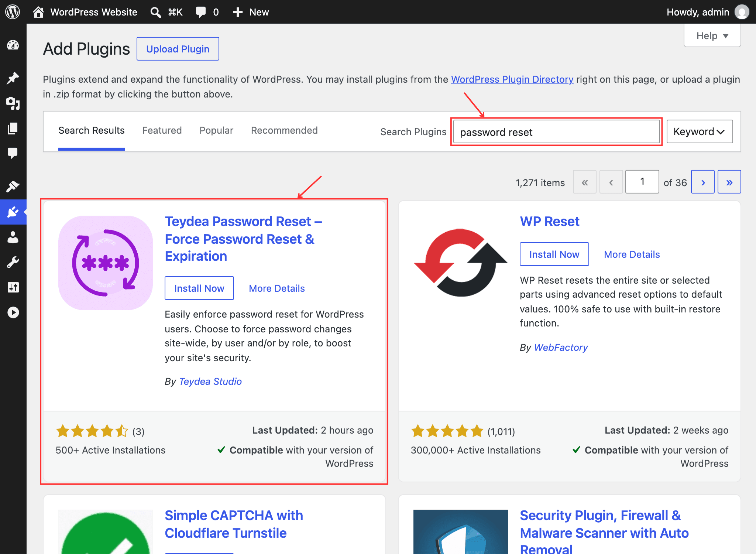
Task: Open the Security Plugin, Firewall & Malware Scanner title
Action: [x=604, y=531]
